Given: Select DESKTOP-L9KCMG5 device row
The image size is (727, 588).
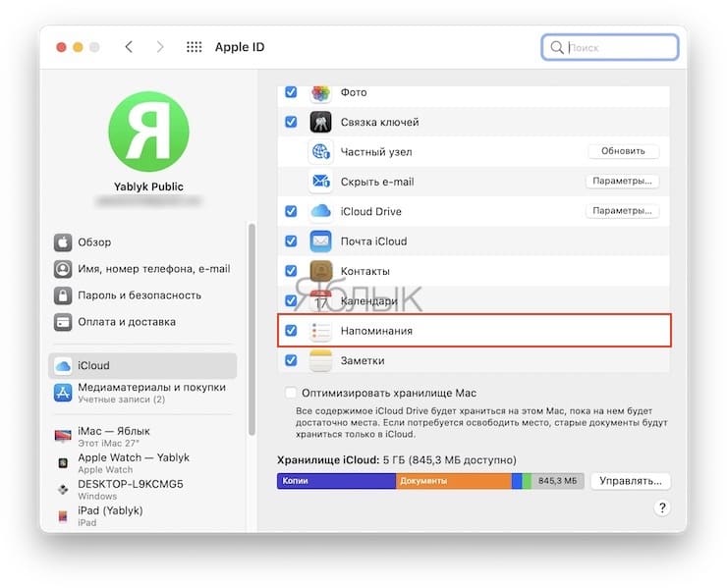Looking at the screenshot, I should tap(142, 489).
